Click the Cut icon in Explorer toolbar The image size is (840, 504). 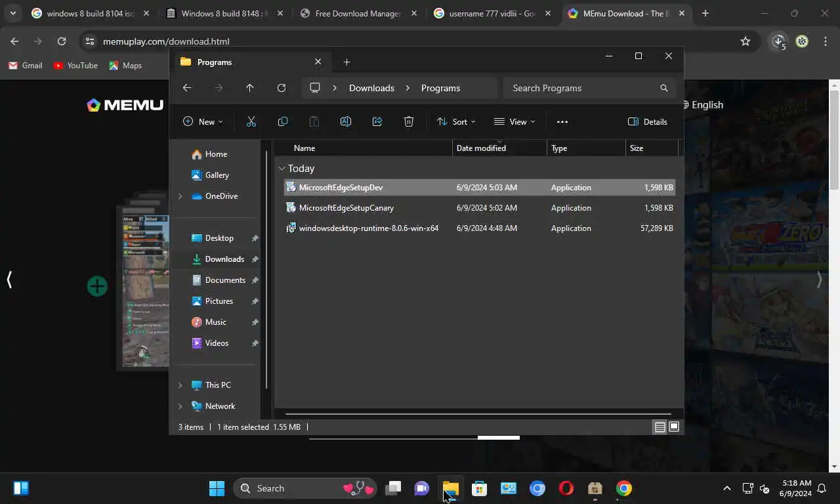(x=251, y=121)
